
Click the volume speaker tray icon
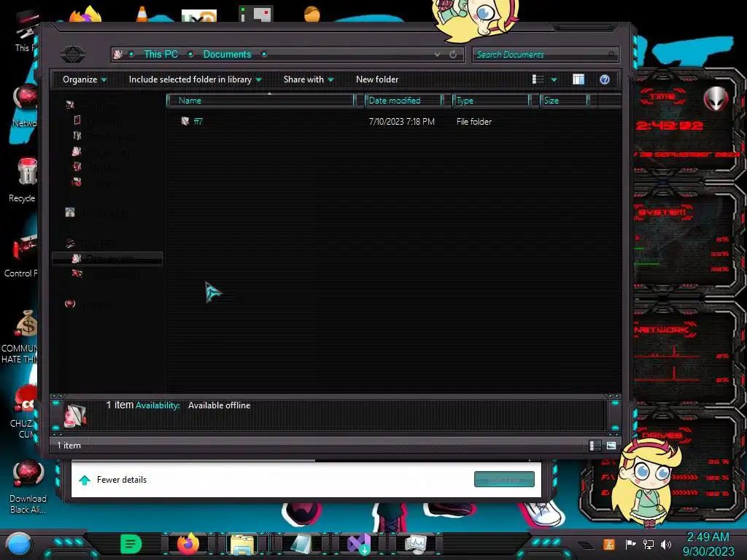666,544
